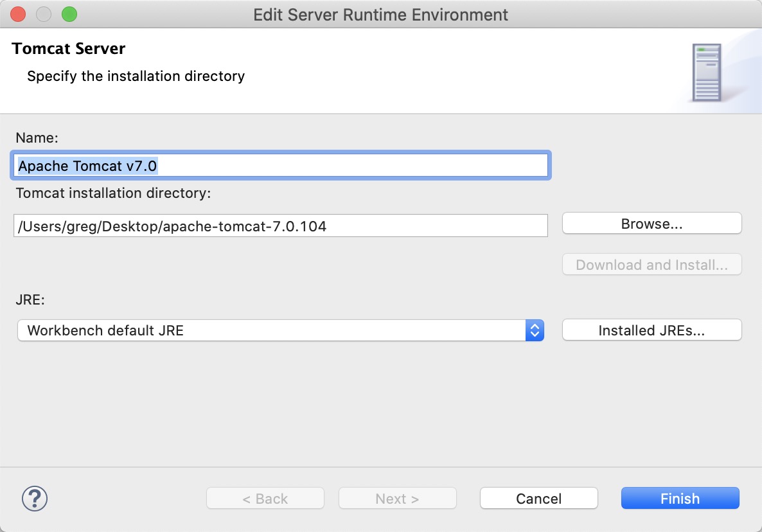
Task: Click the gray minimize window button
Action: pos(44,15)
